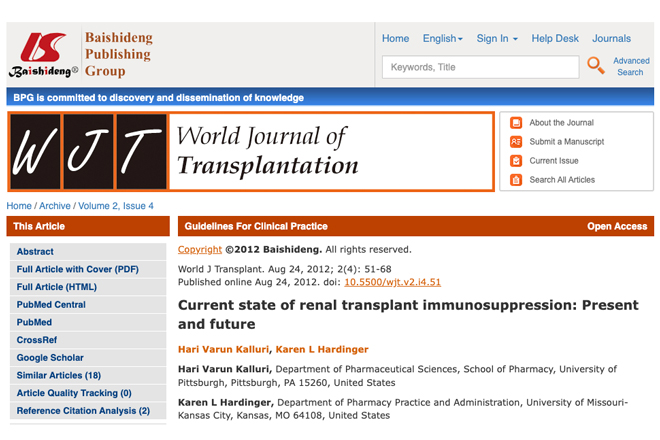
Task: Expand the Sign In dropdown
Action: 497,38
